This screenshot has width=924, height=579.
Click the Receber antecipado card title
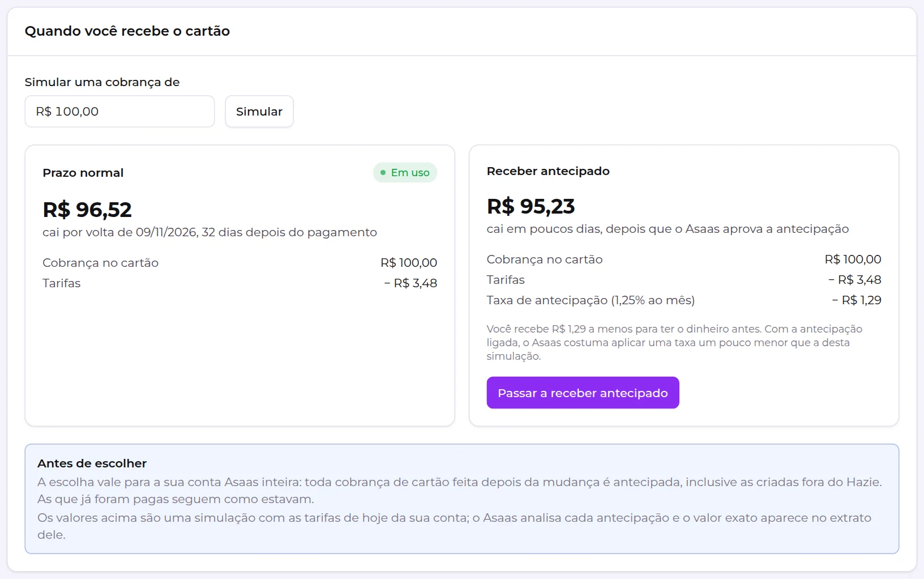click(548, 171)
